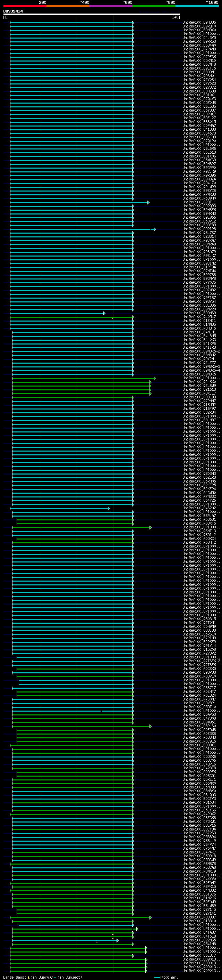Click the UniRef100_B4IIR3 label
The image size is (222, 980).
(x=199, y=347)
